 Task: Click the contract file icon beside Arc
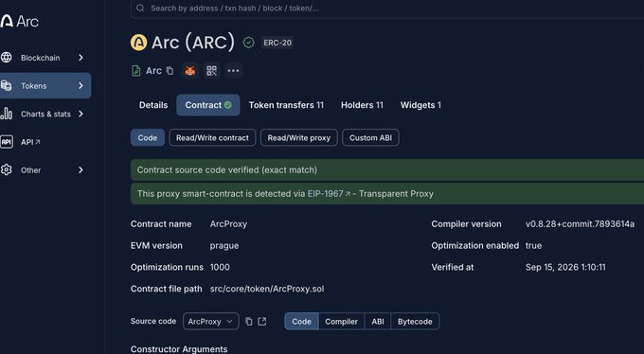(136, 71)
